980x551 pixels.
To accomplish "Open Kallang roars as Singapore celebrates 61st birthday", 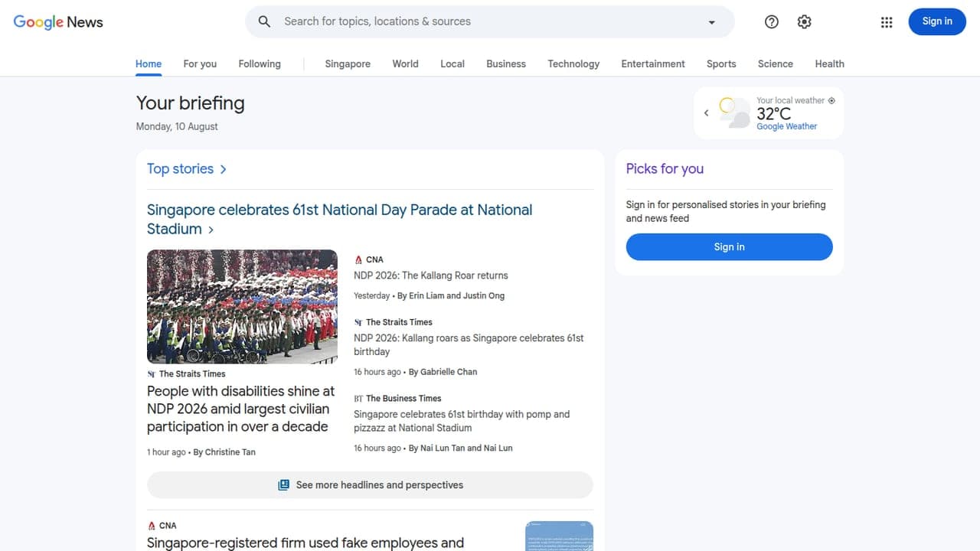I will pos(469,344).
